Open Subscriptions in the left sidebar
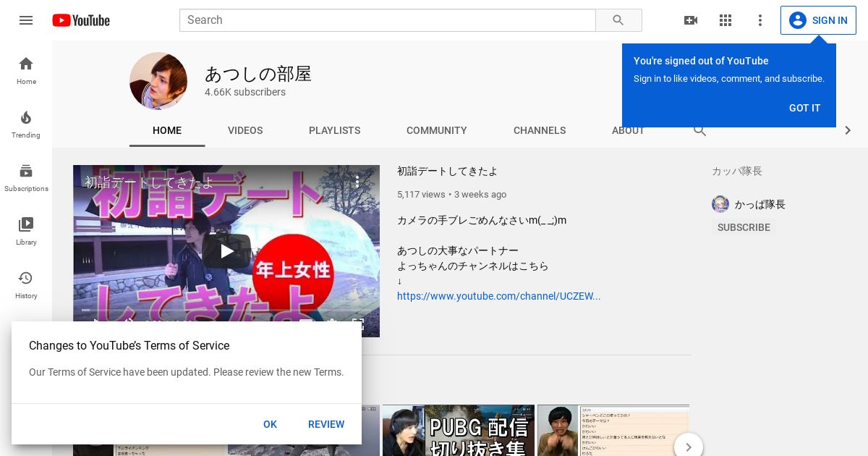Image resolution: width=868 pixels, height=456 pixels. [x=26, y=177]
